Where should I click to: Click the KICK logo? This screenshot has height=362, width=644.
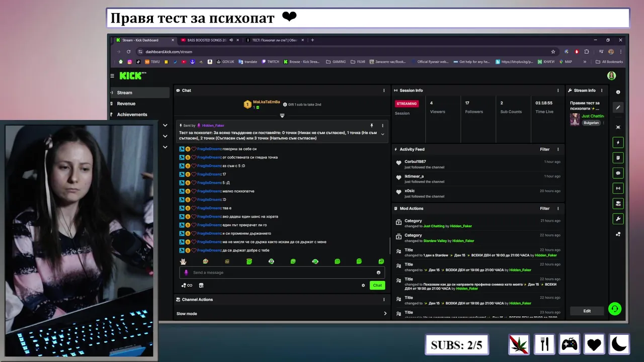point(132,76)
